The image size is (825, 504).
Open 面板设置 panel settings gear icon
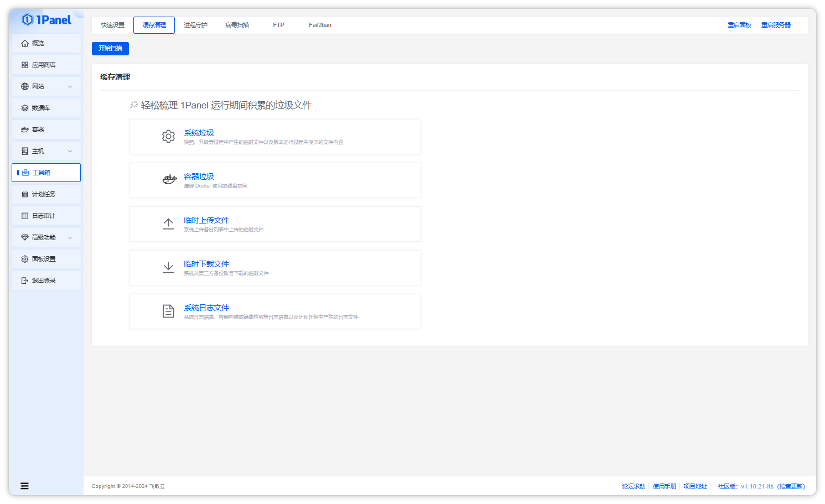coord(25,258)
